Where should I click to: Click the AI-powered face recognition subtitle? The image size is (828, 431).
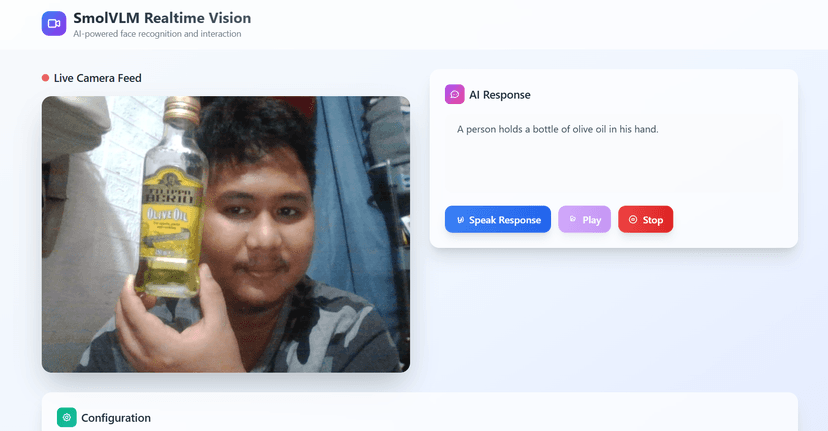157,34
